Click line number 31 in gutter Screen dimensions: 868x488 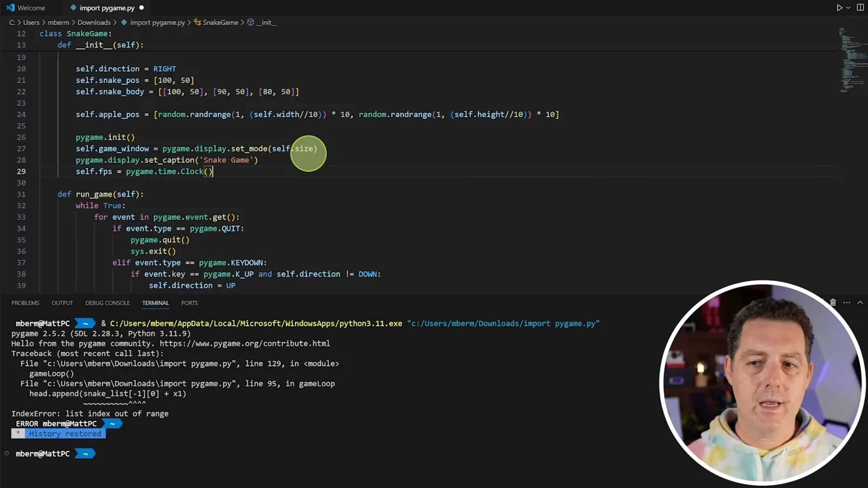click(x=21, y=194)
